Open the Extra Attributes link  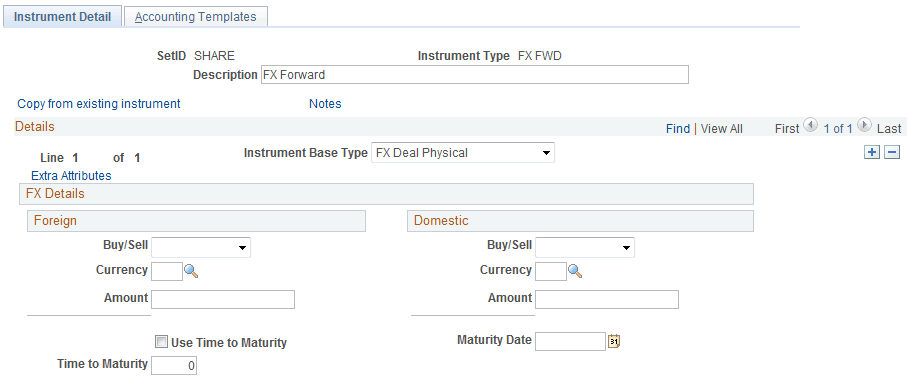[71, 175]
